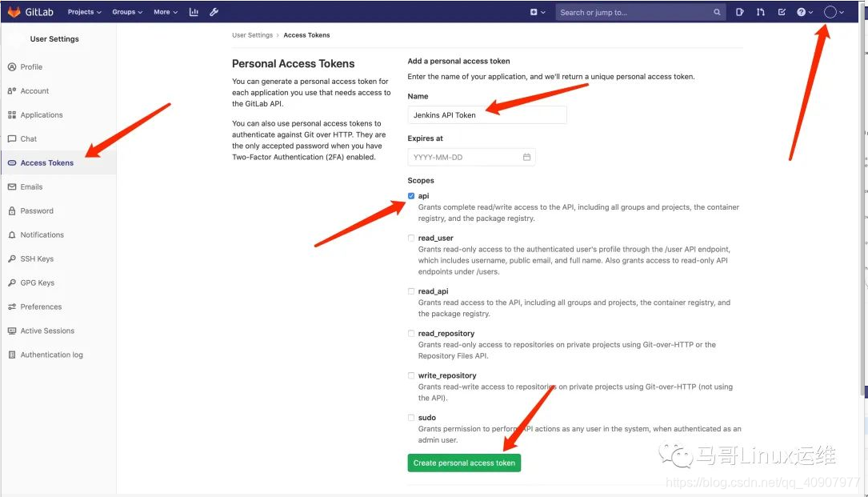Go to Applications in sidebar

tap(42, 114)
